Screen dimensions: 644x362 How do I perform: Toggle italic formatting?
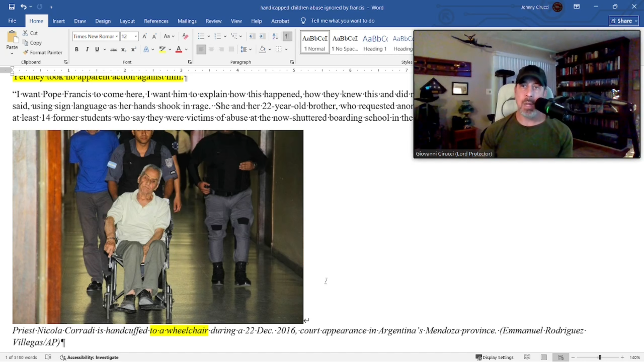coord(87,49)
